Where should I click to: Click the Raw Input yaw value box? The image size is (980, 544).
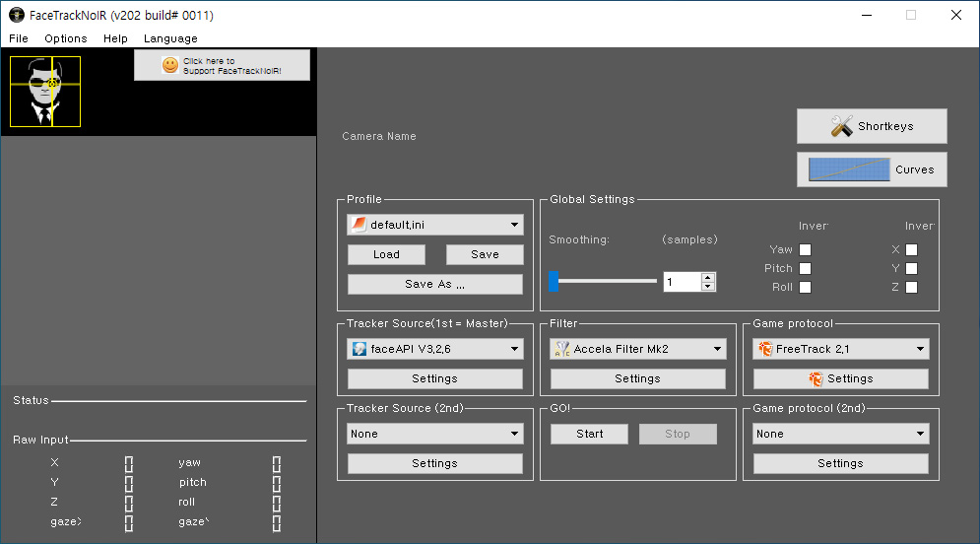click(277, 464)
